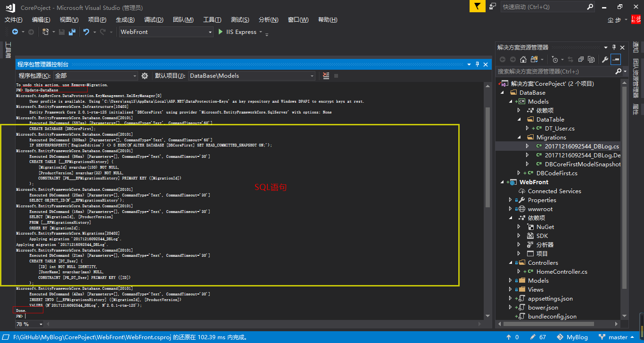Open the Package Manager Console window position dropdown

click(x=469, y=64)
